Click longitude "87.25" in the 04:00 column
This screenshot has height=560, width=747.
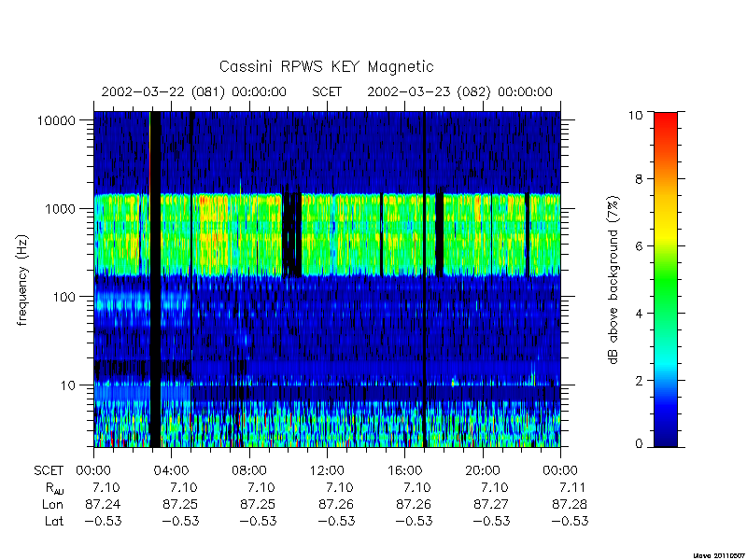point(180,504)
